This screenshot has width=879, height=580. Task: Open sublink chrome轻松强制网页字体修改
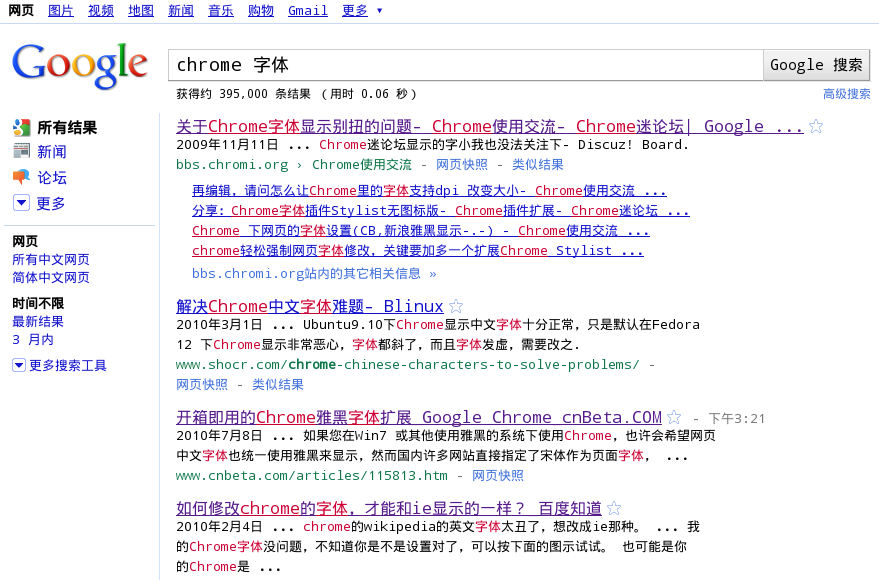(418, 250)
